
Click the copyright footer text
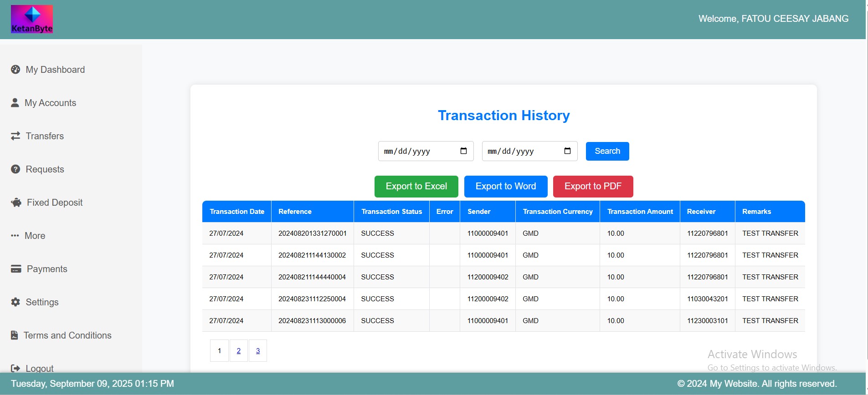pyautogui.click(x=757, y=384)
